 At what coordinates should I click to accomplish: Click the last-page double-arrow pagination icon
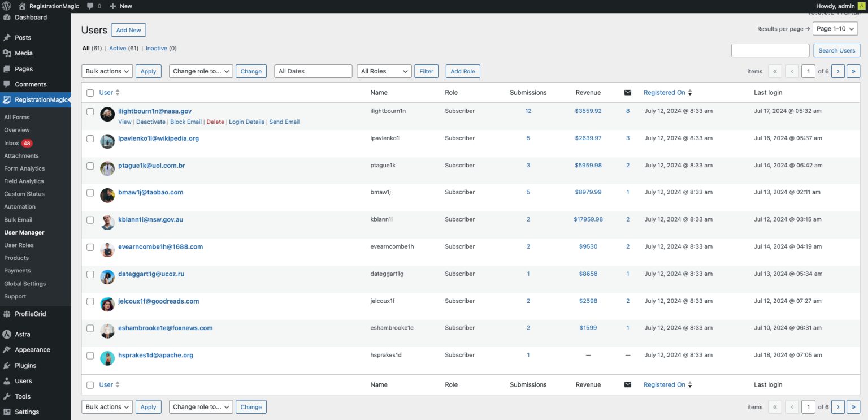pos(853,71)
